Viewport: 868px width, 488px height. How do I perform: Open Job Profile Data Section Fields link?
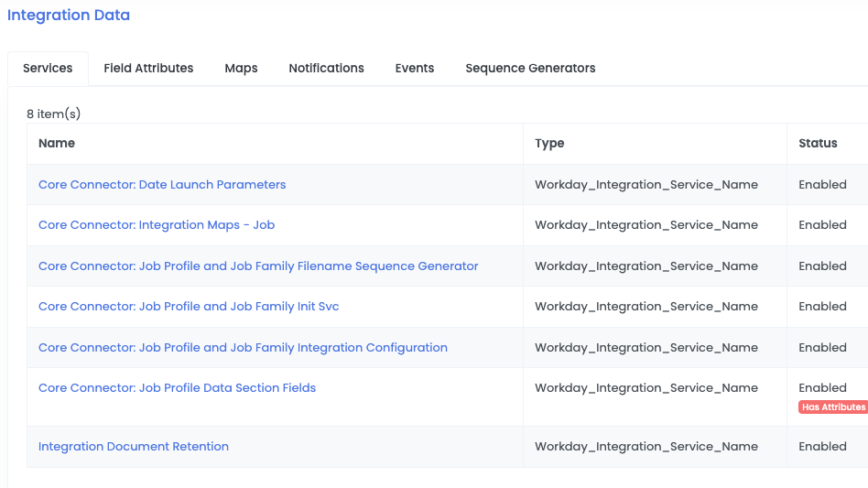[x=177, y=388]
